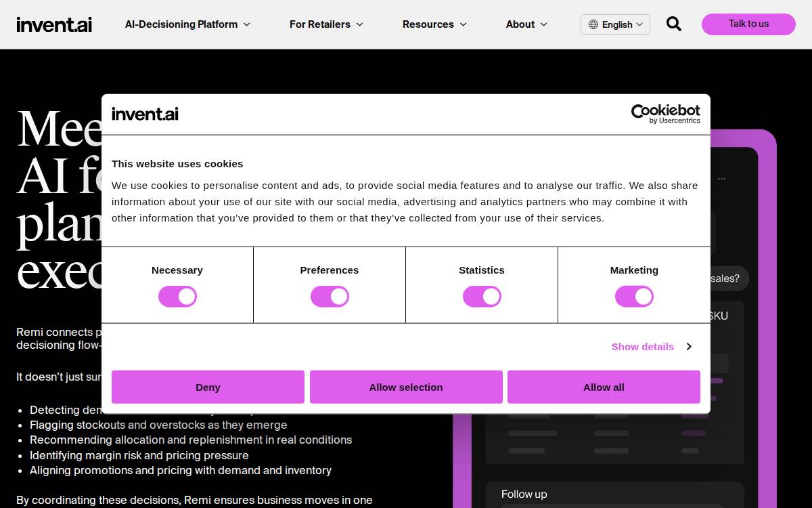
Task: Open the English language selector
Action: [615, 24]
